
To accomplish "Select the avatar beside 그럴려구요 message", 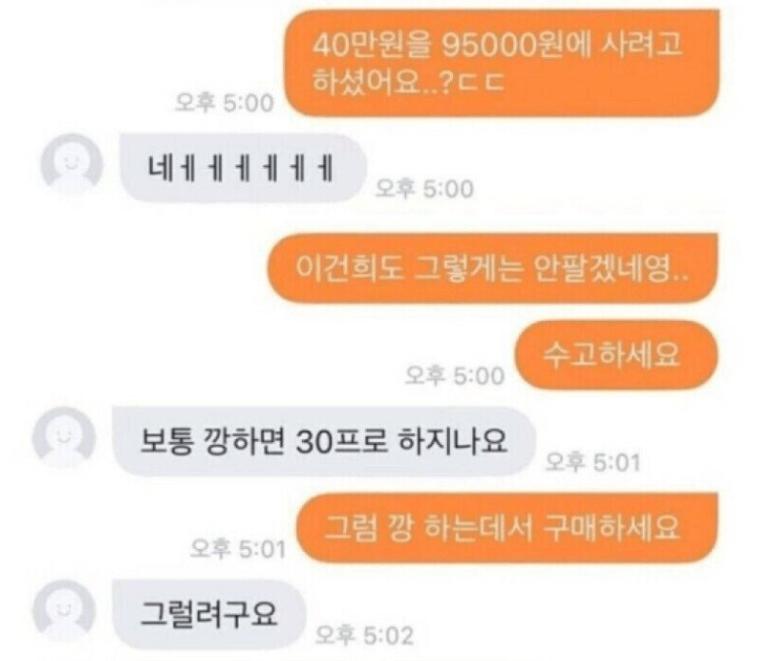I will click(64, 610).
